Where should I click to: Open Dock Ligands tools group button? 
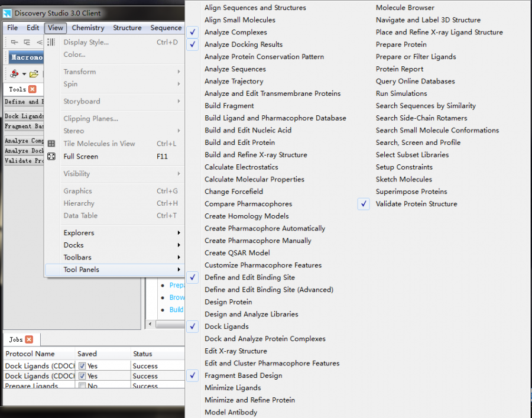tap(24, 116)
